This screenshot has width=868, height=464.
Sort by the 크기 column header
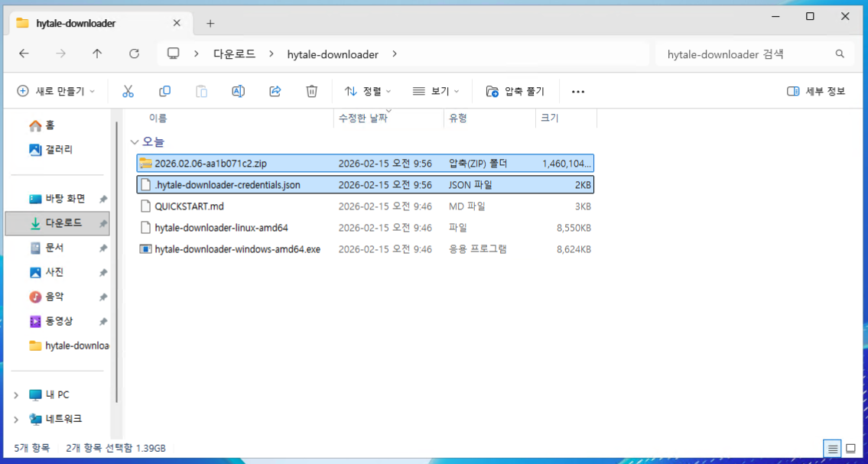(x=549, y=118)
